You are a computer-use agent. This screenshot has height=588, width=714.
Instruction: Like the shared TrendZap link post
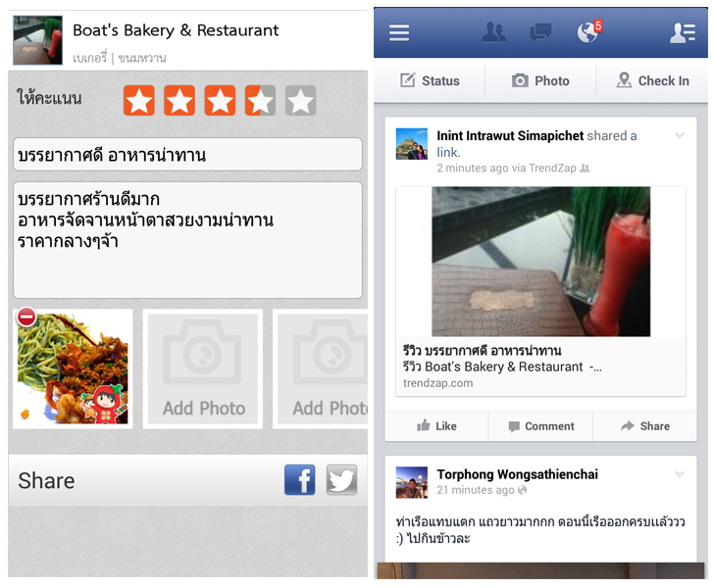coord(436,426)
